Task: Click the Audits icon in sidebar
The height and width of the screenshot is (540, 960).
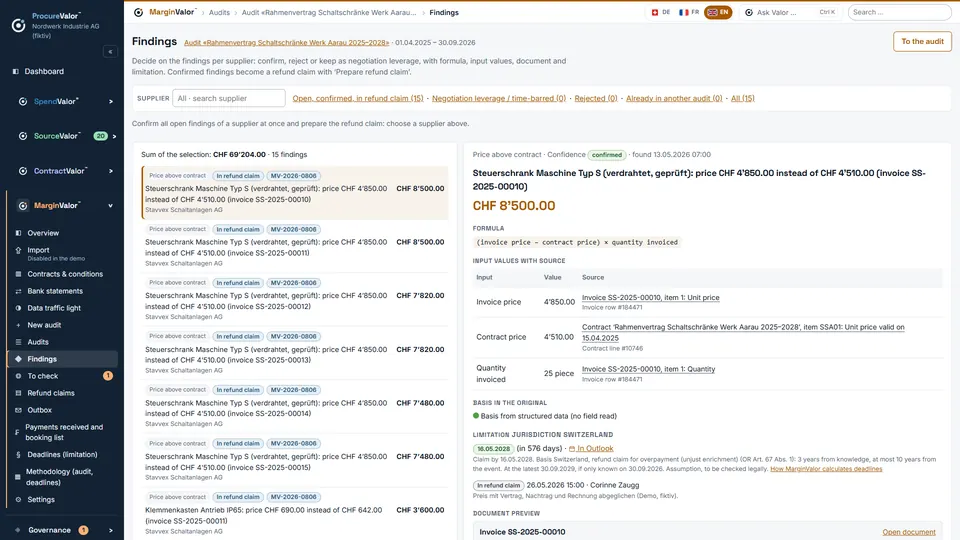Action: 18,342
